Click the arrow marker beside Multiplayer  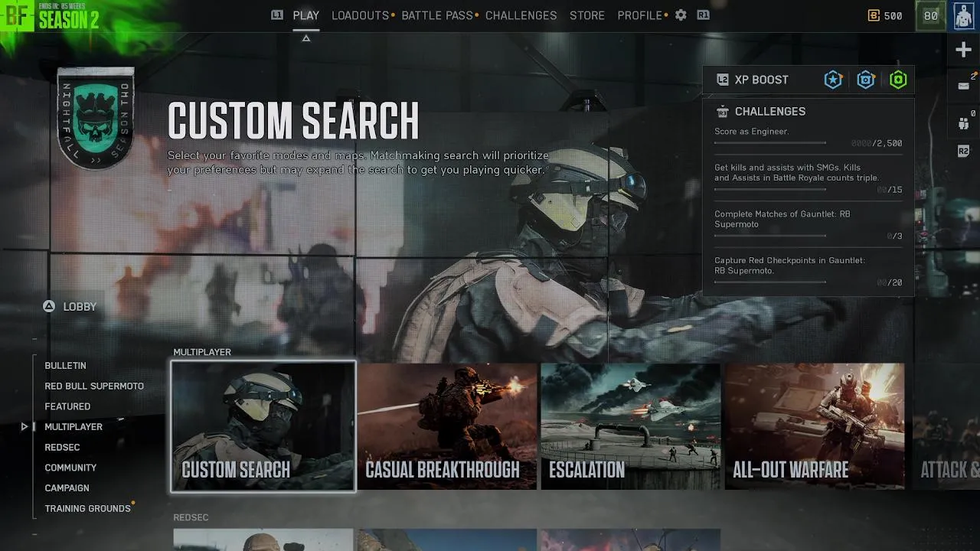[24, 427]
